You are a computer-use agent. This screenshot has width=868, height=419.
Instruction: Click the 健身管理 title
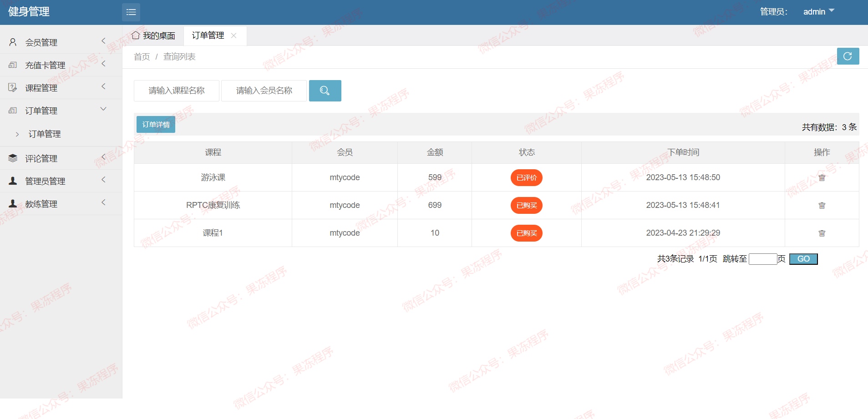(x=29, y=12)
